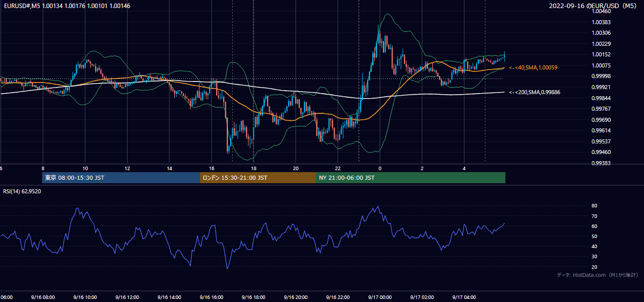The width and height of the screenshot is (644, 302).
Task: Click hour marker 8 under the price chart
Action: [x=43, y=169]
